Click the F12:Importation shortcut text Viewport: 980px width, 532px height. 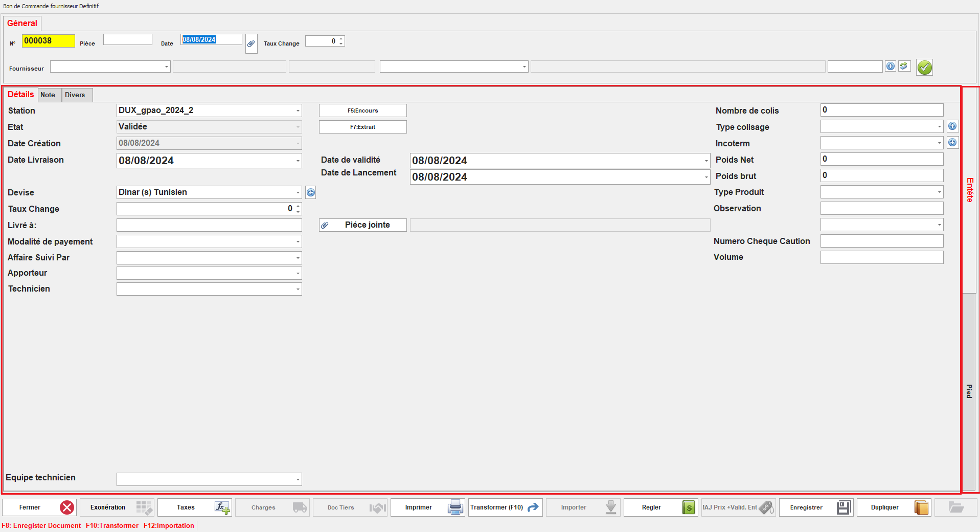(169, 525)
